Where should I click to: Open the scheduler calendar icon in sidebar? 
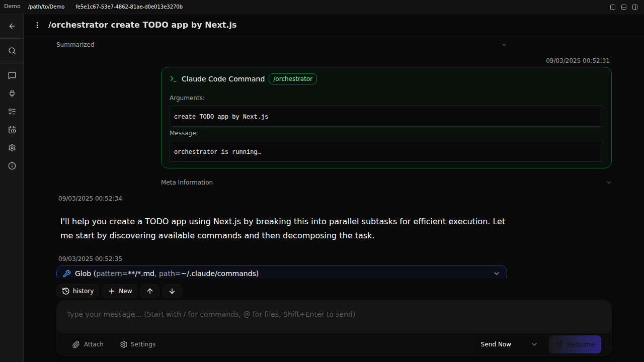click(x=12, y=130)
